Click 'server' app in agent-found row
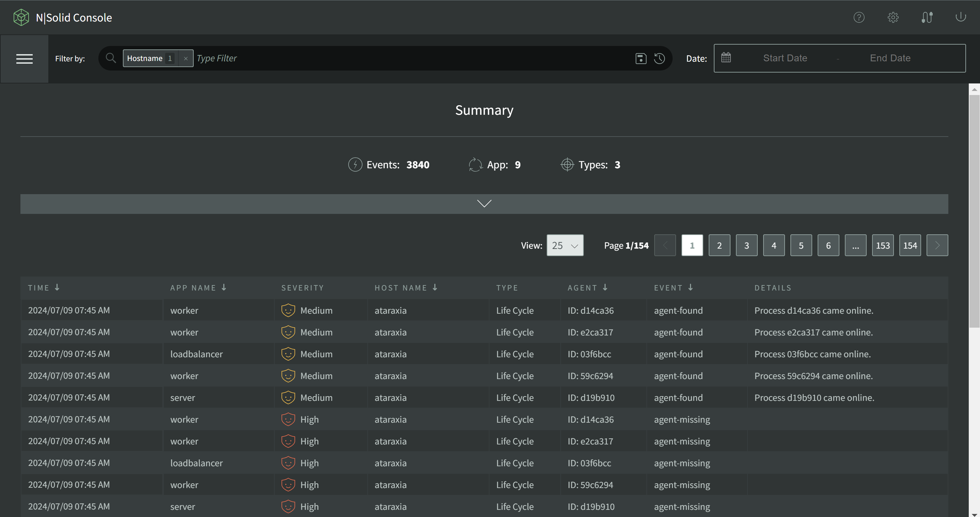This screenshot has width=980, height=517. pyautogui.click(x=182, y=397)
